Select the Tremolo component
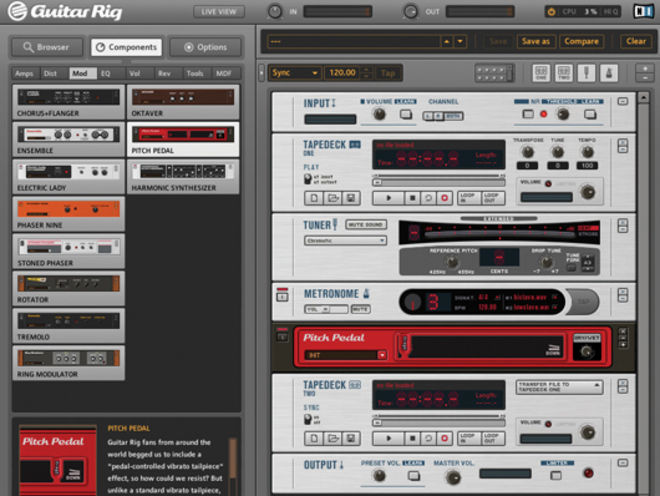 click(69, 326)
